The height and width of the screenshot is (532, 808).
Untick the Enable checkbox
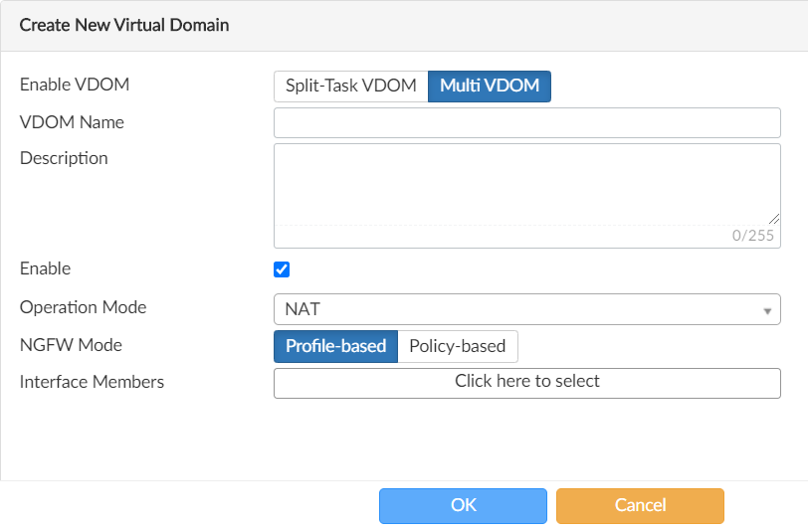tap(282, 269)
